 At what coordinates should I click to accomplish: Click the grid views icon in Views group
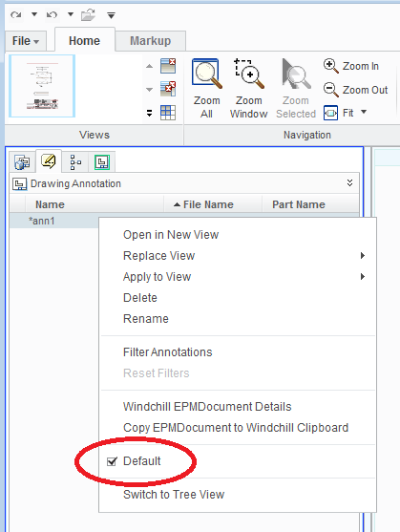tap(168, 113)
